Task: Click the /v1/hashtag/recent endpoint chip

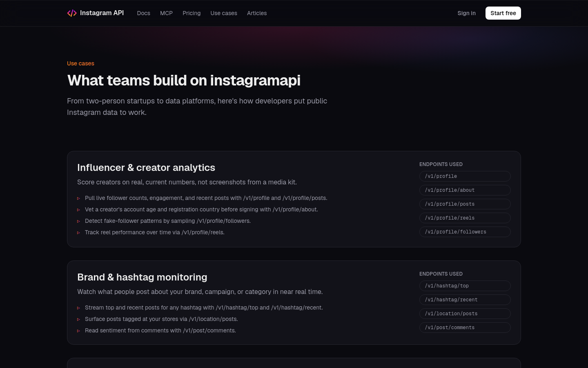Action: (465, 300)
